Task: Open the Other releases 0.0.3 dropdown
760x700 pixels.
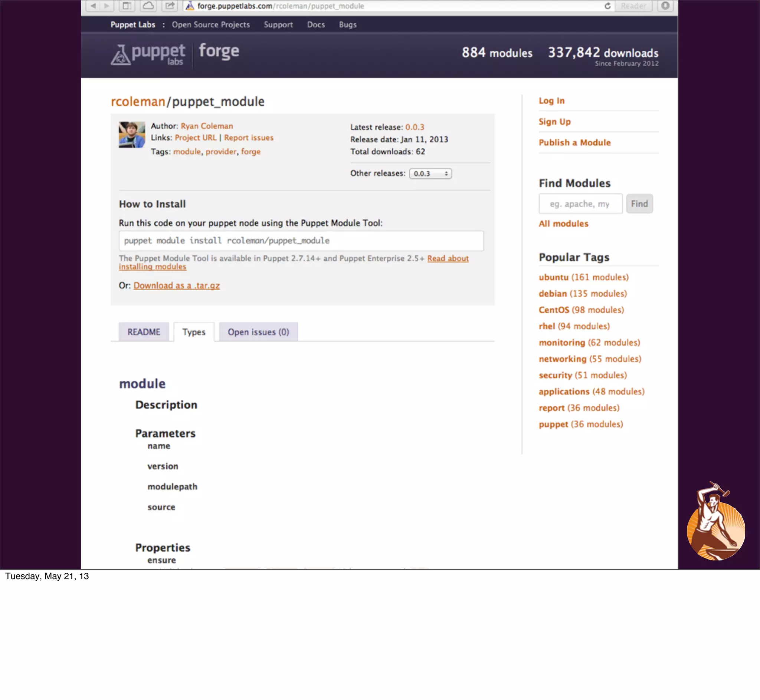Action: point(430,174)
